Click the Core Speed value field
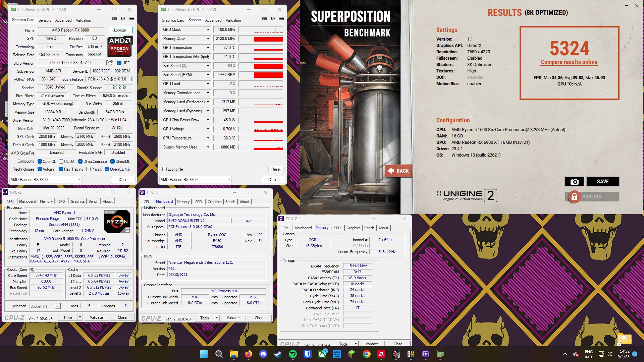This screenshot has width=644, height=362. (x=46, y=276)
